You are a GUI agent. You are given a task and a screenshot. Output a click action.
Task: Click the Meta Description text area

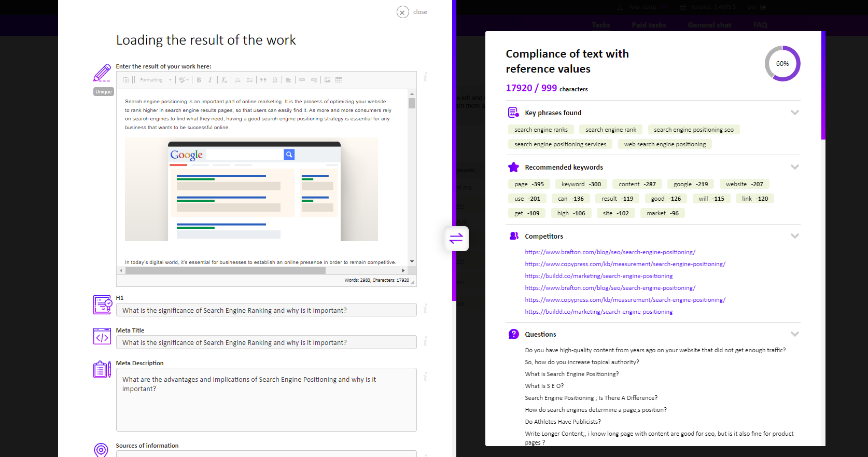click(x=267, y=399)
